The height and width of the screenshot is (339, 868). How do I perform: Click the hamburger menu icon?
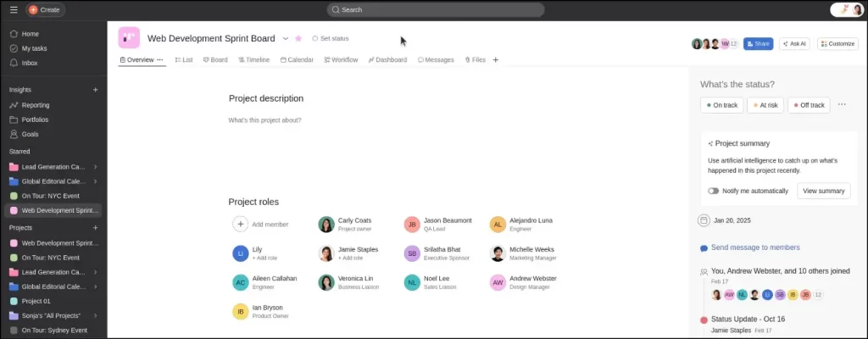point(14,9)
